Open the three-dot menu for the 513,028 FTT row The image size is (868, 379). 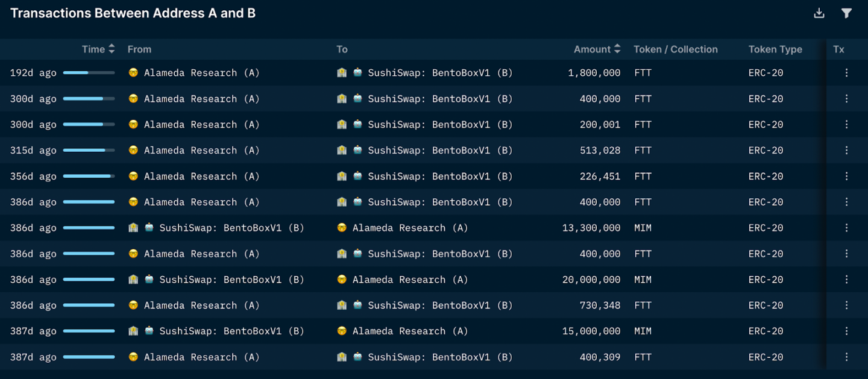[x=846, y=151]
